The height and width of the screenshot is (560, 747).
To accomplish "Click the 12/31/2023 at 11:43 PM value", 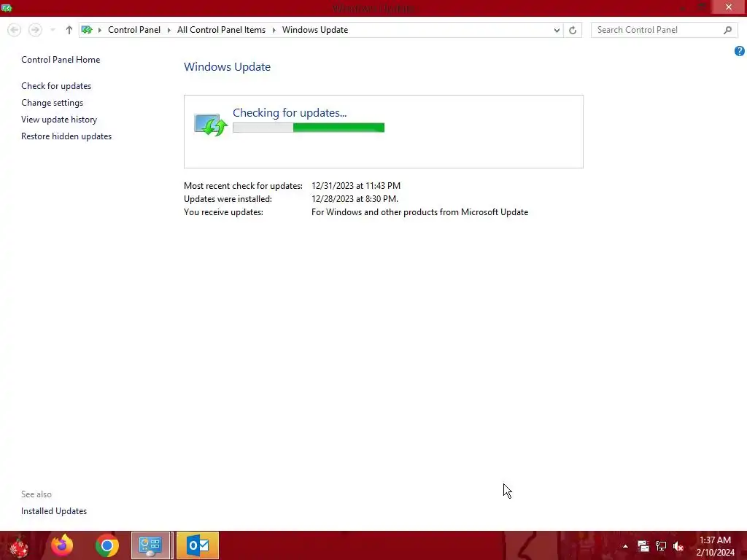I will (356, 186).
